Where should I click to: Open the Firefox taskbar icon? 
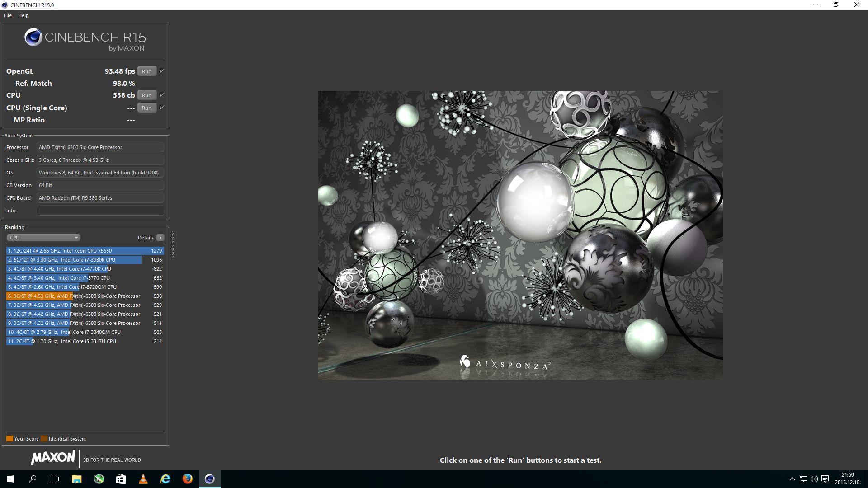coord(187,479)
